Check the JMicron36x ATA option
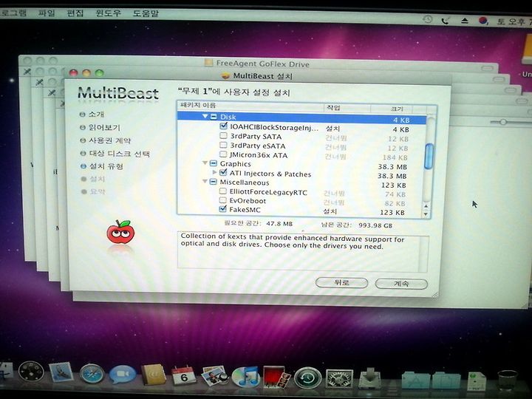 [223, 154]
